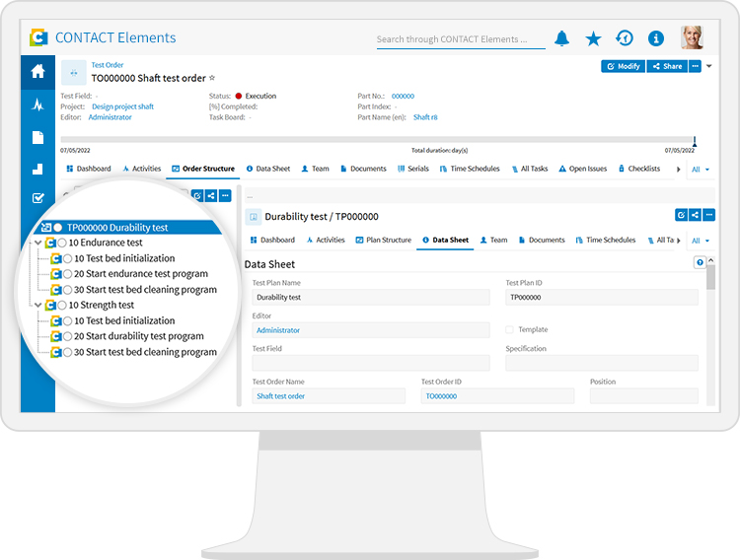Screen dimensions: 740x560
Task: Open the upper All tabs dropdown
Action: (701, 170)
